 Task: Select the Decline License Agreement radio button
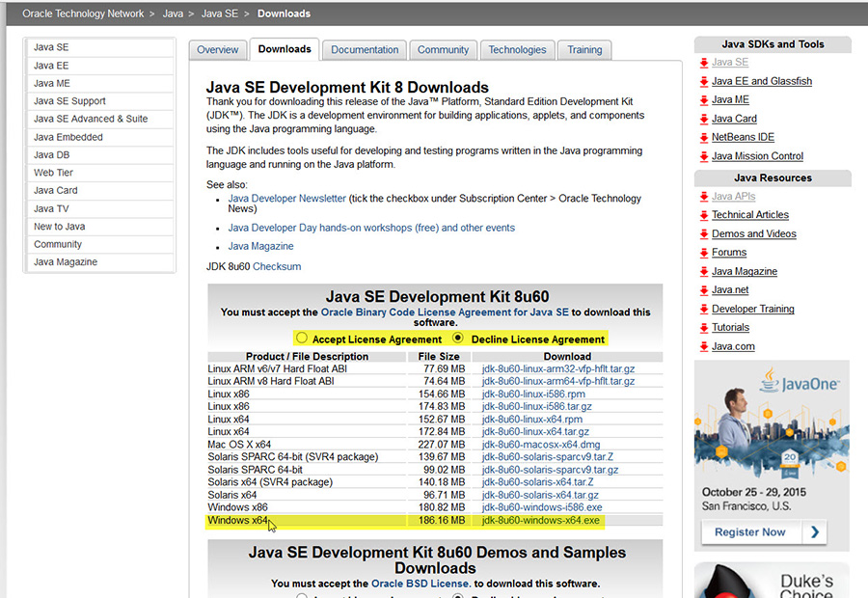tap(458, 338)
